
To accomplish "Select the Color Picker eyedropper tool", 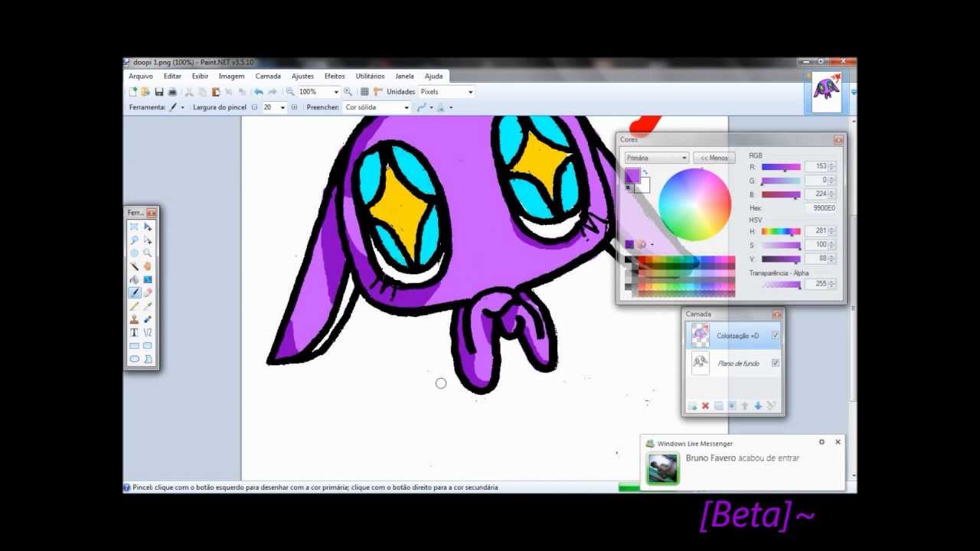I will [148, 306].
